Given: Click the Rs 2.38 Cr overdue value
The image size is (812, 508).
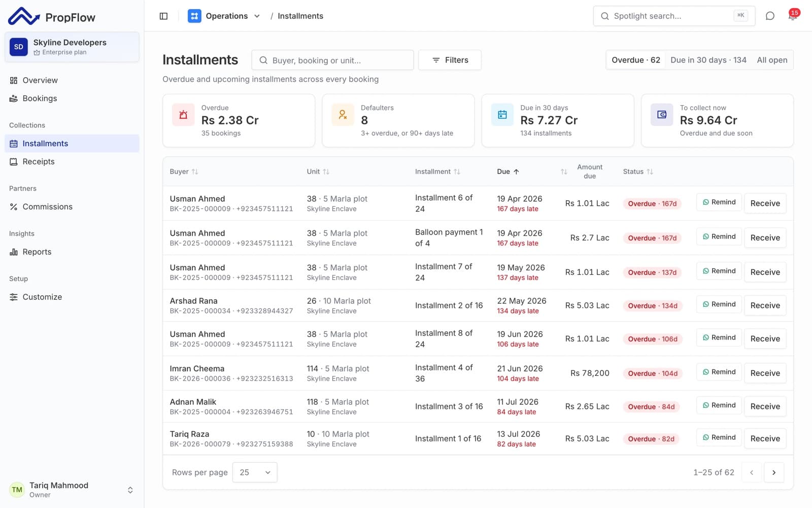Looking at the screenshot, I should click(x=230, y=120).
